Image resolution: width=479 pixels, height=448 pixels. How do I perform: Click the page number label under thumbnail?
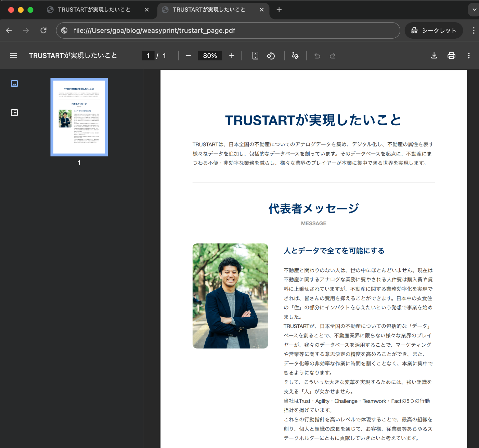(79, 163)
